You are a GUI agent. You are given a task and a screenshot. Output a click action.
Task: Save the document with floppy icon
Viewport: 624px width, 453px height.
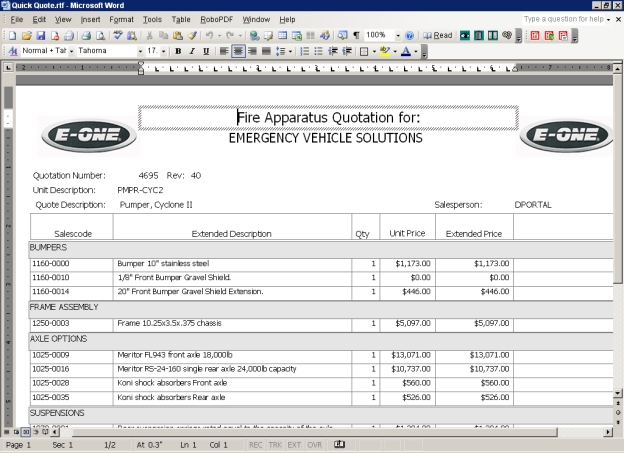(41, 36)
